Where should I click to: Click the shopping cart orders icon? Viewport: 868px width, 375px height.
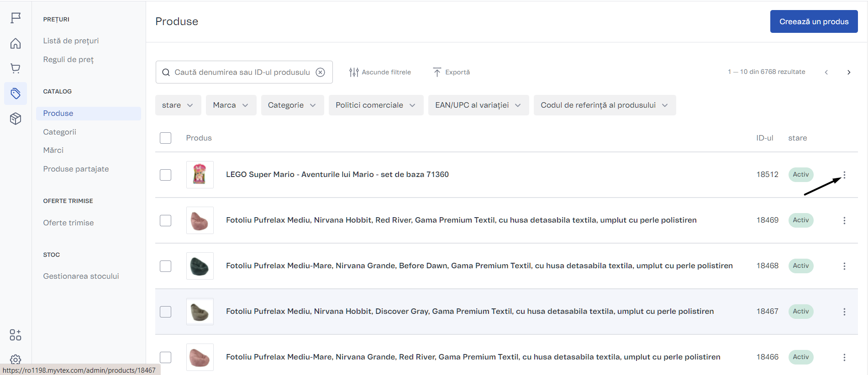16,68
